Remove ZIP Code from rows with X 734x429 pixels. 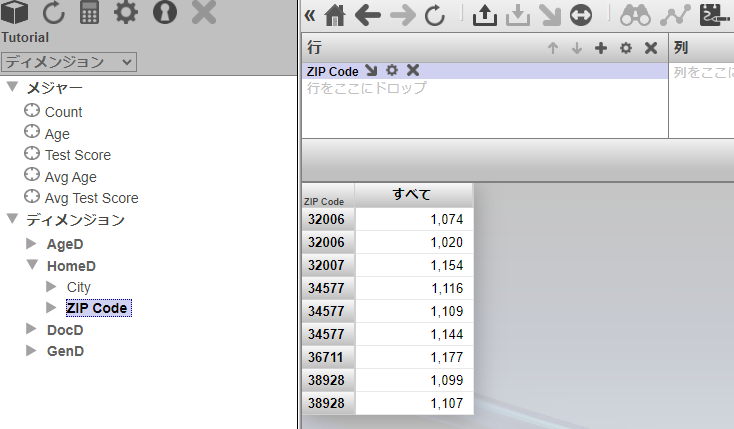[x=412, y=71]
